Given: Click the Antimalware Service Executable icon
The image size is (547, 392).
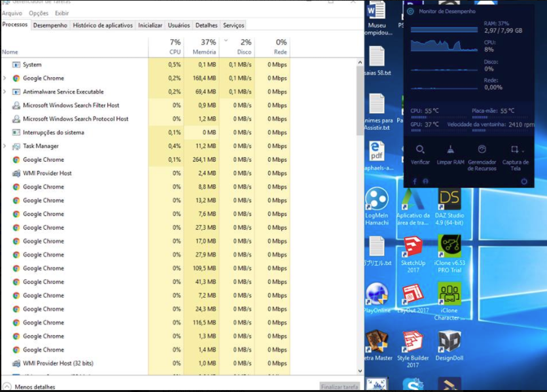Looking at the screenshot, I should [x=16, y=92].
